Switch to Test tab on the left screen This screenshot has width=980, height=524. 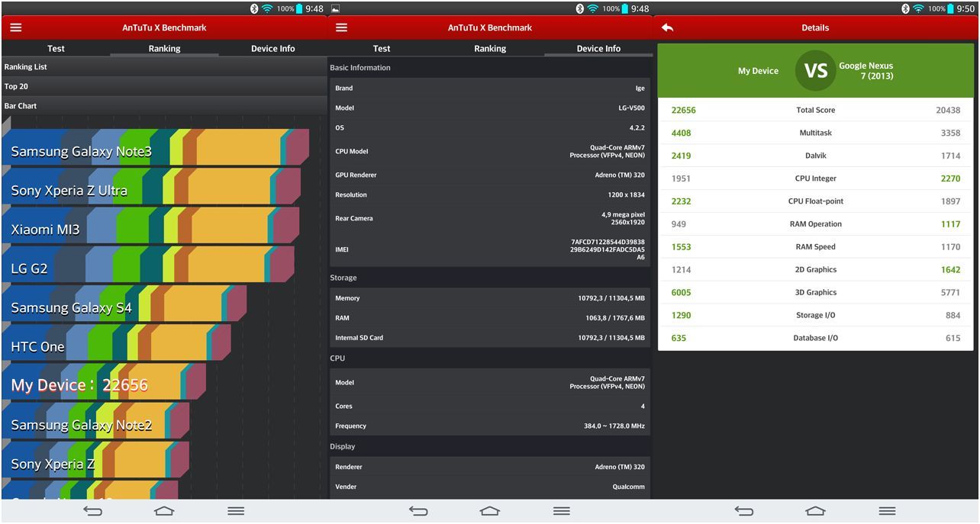(x=56, y=49)
